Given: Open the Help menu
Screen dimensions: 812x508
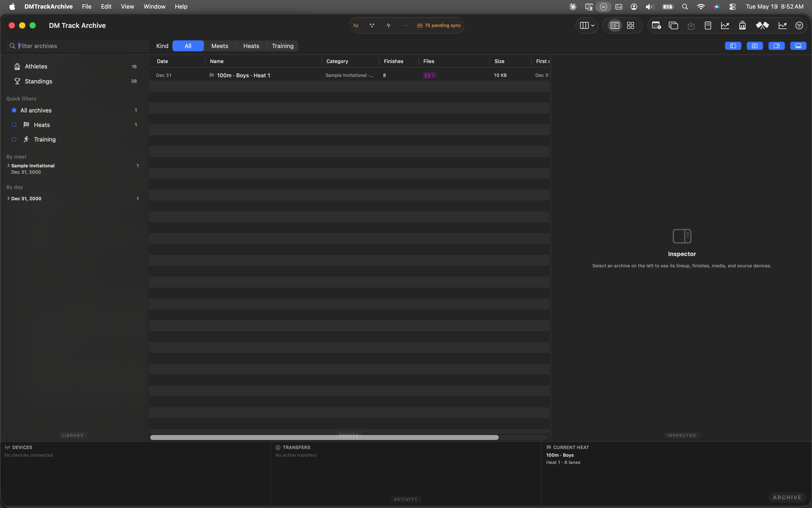Looking at the screenshot, I should pos(181,6).
